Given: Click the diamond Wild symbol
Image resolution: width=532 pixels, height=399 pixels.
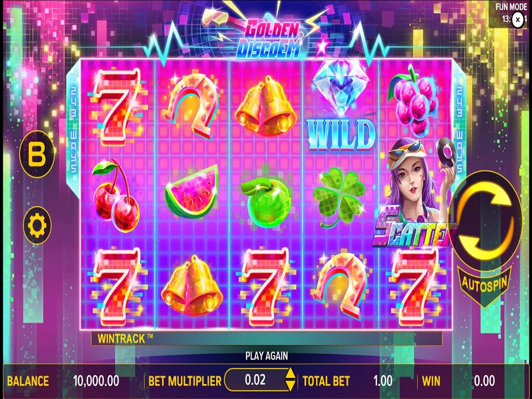Looking at the screenshot, I should pos(341,106).
